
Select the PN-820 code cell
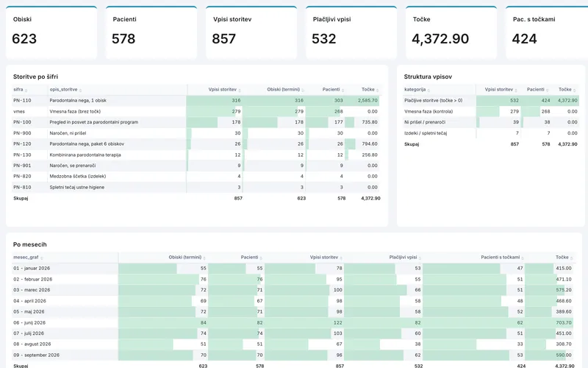[22, 177]
